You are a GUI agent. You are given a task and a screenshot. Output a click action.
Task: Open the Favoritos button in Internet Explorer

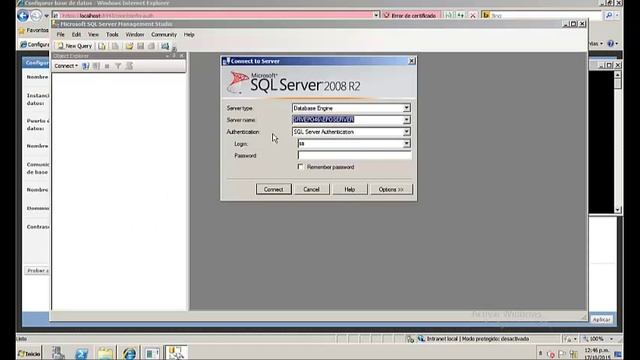pos(33,30)
